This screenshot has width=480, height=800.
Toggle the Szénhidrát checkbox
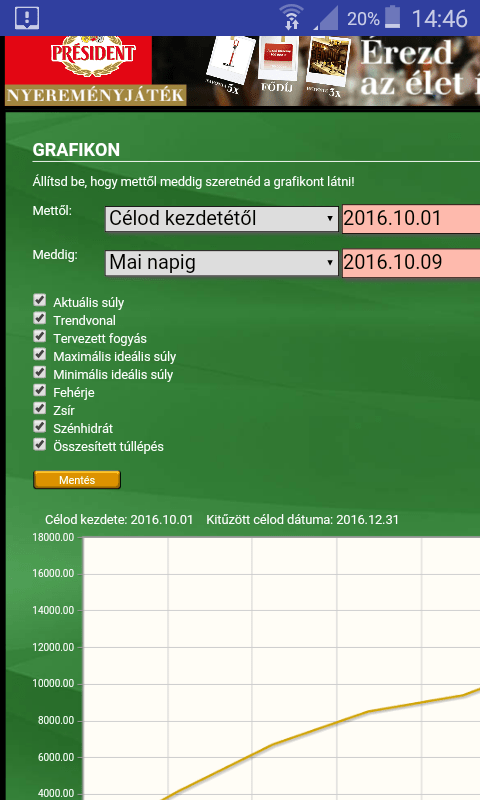tap(40, 426)
